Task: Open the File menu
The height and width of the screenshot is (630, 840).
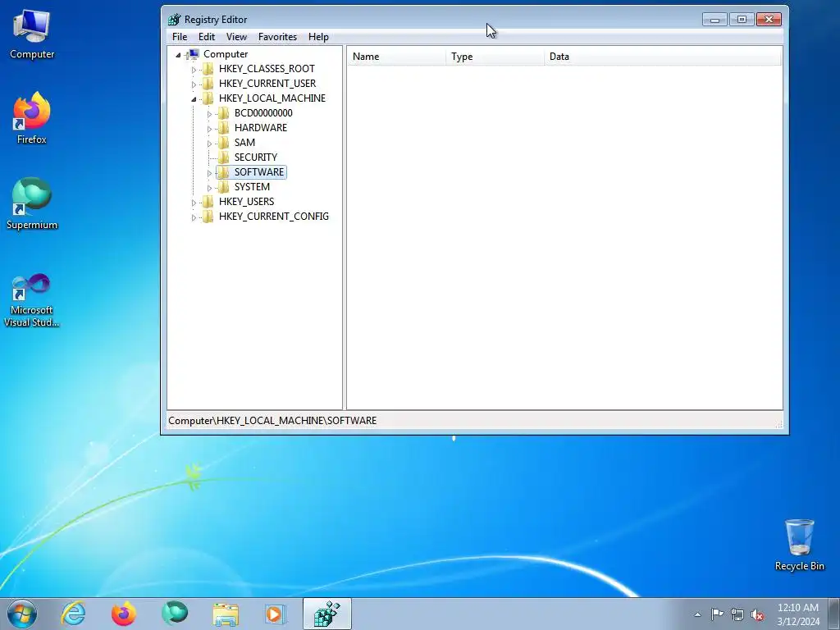Action: [x=180, y=37]
